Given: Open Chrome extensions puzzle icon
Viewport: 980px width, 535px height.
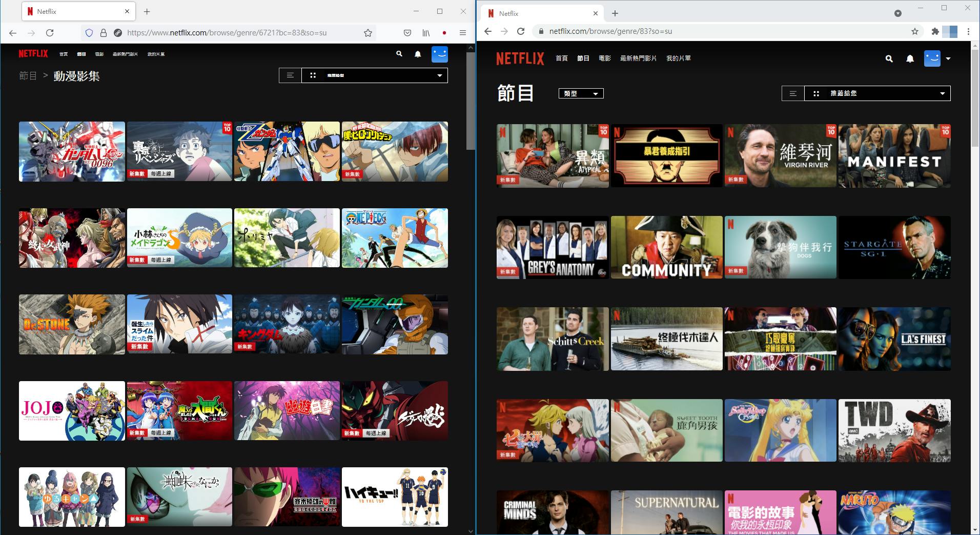Looking at the screenshot, I should tap(935, 31).
